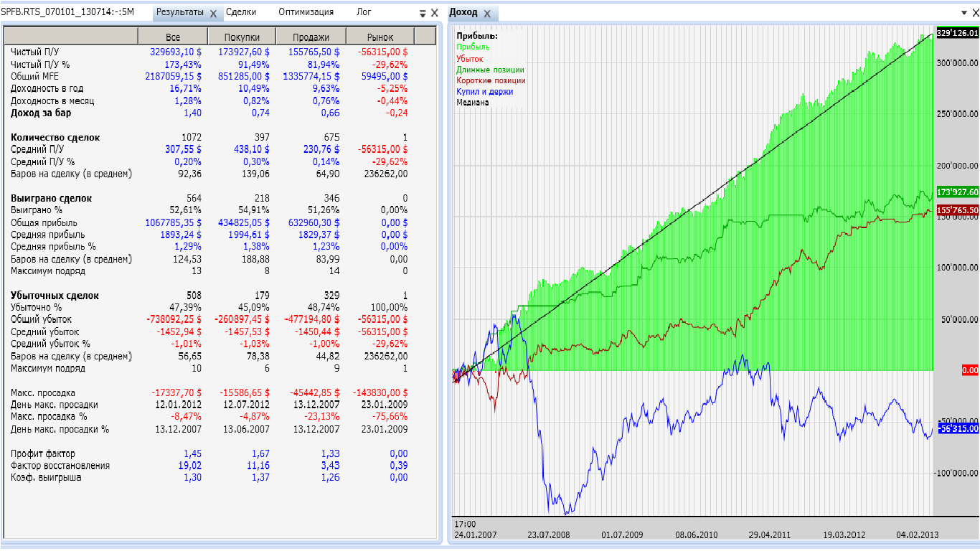Click the green 173'927.60 axis value label
This screenshot has height=551, width=980.
(956, 192)
